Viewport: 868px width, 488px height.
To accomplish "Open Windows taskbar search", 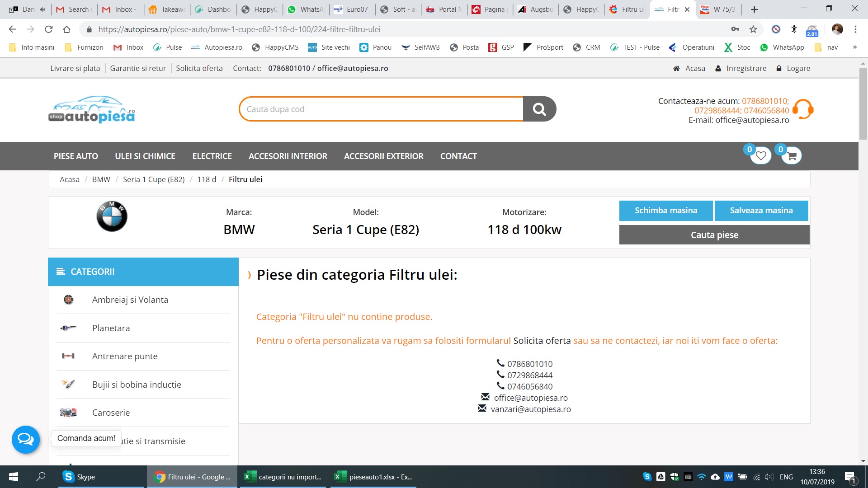I will click(x=41, y=477).
